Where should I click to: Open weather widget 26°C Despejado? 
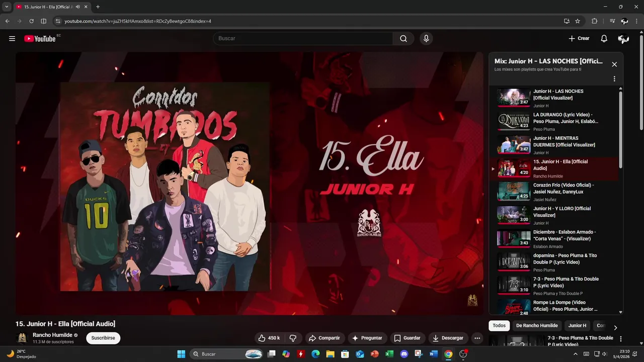click(21, 354)
